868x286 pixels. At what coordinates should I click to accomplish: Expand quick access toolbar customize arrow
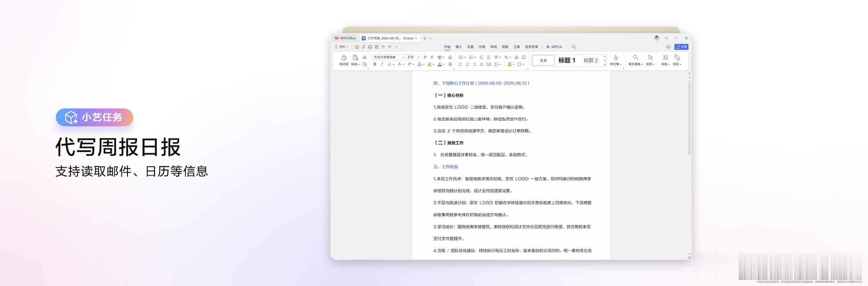(396, 47)
